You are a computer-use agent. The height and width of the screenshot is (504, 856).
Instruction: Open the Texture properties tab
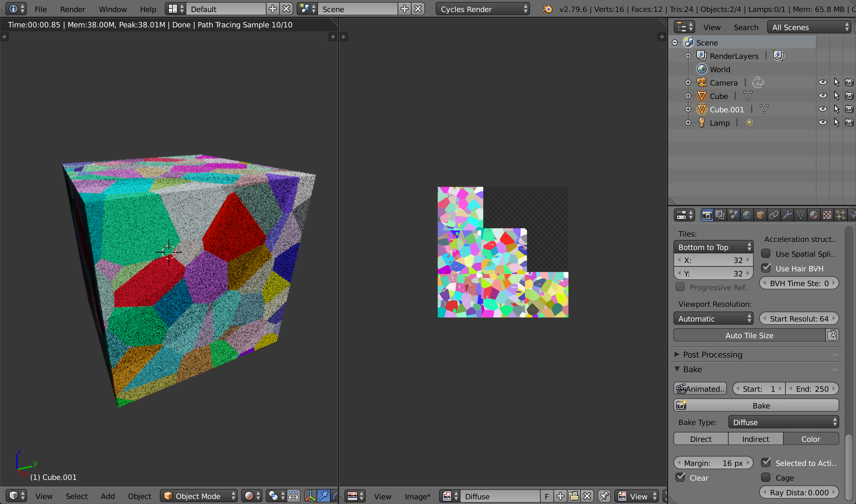[827, 215]
